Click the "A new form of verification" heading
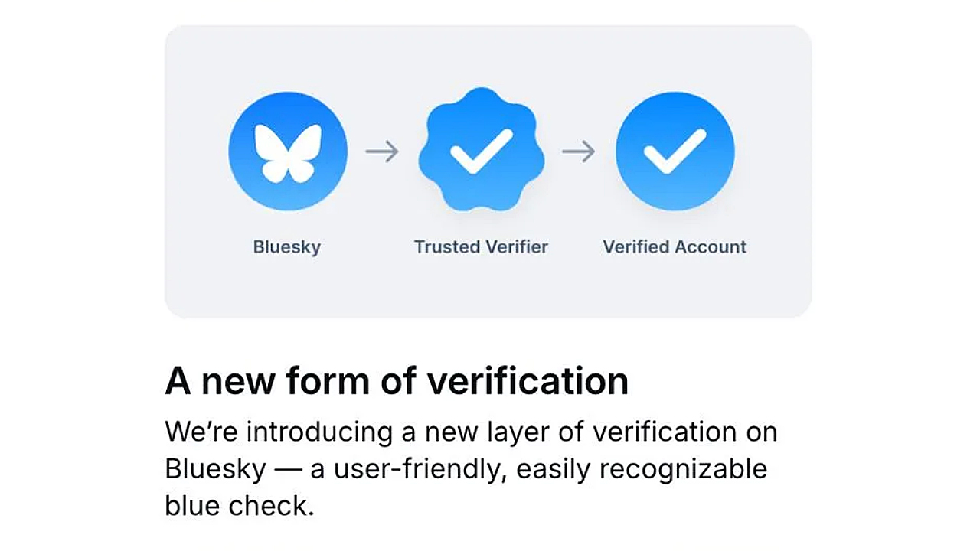Image resolution: width=980 pixels, height=551 pixels. 397,380
